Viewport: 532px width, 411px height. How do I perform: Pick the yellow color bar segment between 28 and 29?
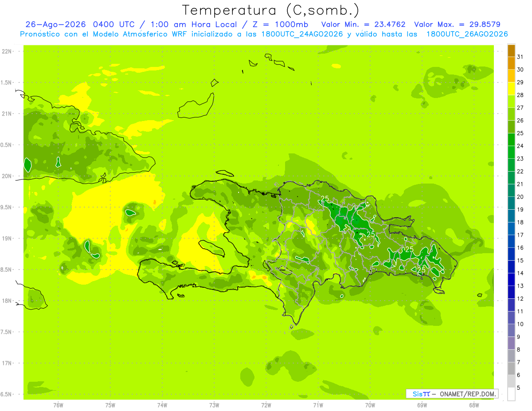[511, 89]
